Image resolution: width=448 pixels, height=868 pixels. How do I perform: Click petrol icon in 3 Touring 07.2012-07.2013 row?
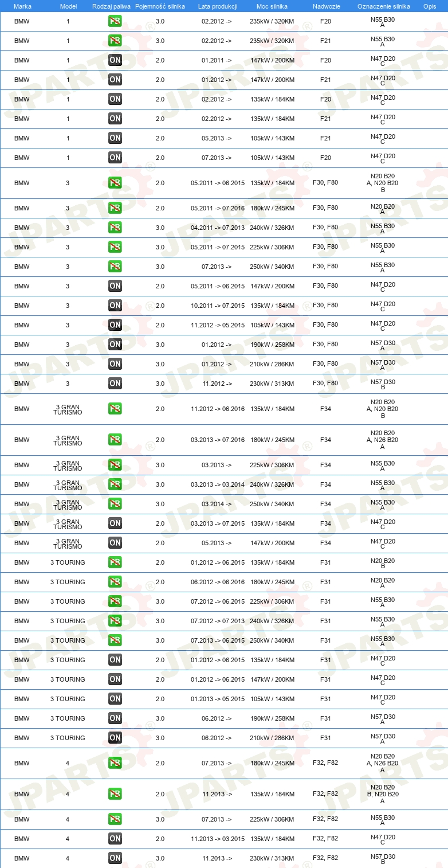click(115, 621)
